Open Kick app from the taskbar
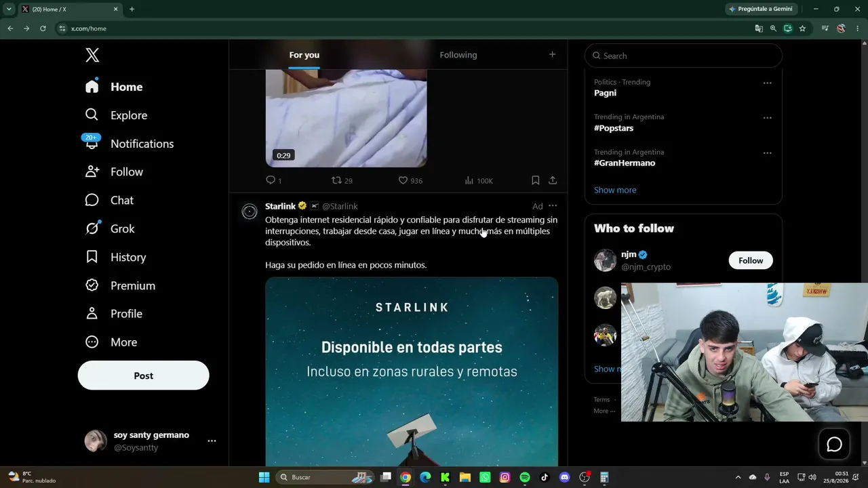Viewport: 868px width, 488px height. click(445, 477)
